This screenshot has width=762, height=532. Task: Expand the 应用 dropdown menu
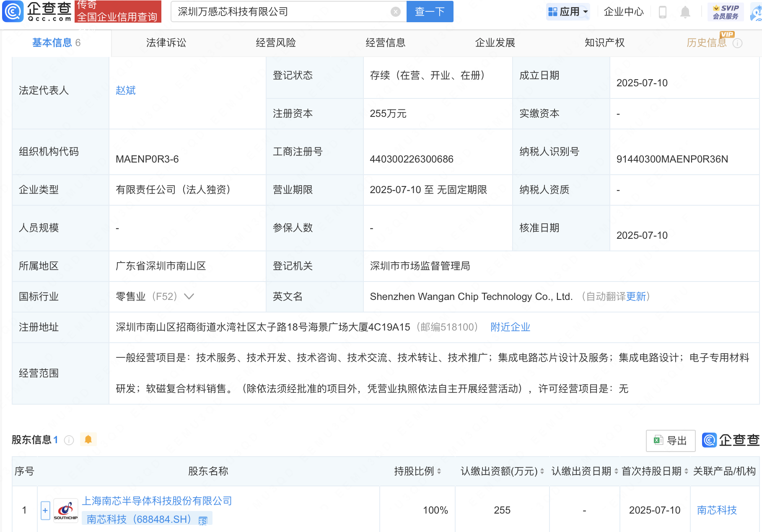568,12
